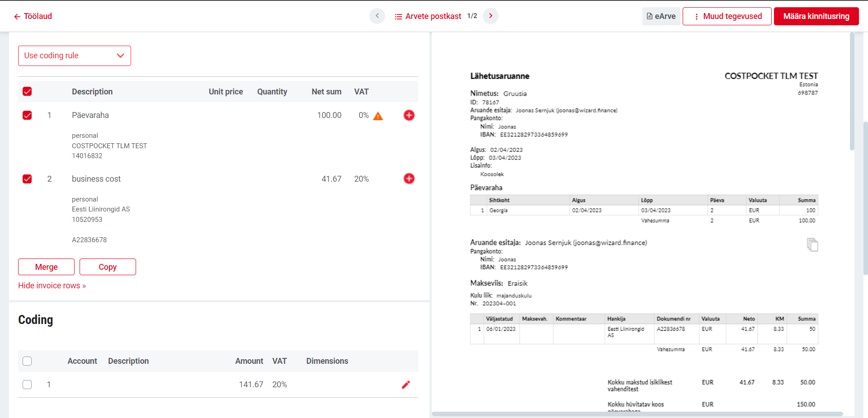The width and height of the screenshot is (868, 418).
Task: Go to next invoice with right chevron
Action: (491, 16)
